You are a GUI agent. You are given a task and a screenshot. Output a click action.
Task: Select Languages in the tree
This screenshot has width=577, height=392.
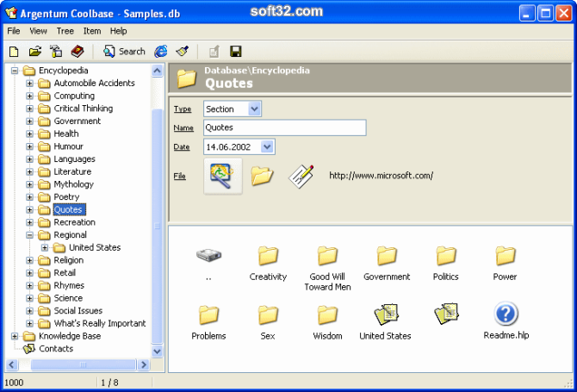point(74,159)
